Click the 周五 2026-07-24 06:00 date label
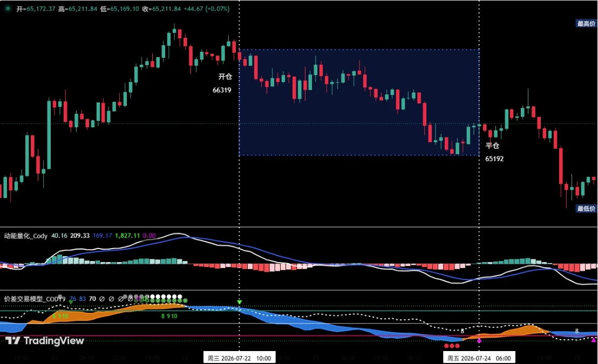The image size is (598, 364). click(x=479, y=358)
